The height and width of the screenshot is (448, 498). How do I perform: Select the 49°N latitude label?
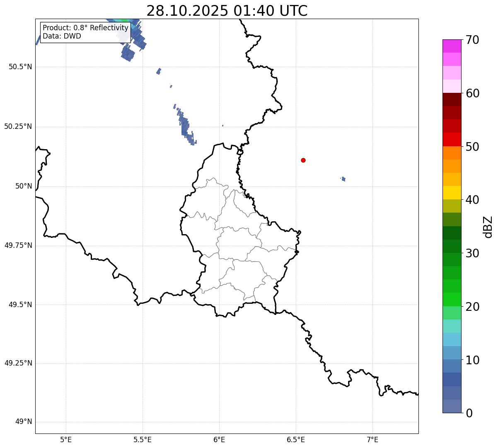[24, 422]
